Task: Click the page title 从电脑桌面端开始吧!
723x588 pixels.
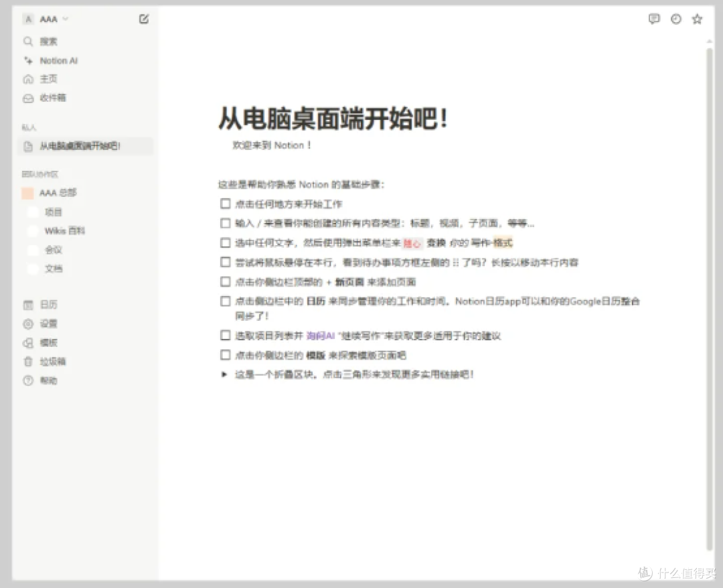Action: click(x=333, y=118)
